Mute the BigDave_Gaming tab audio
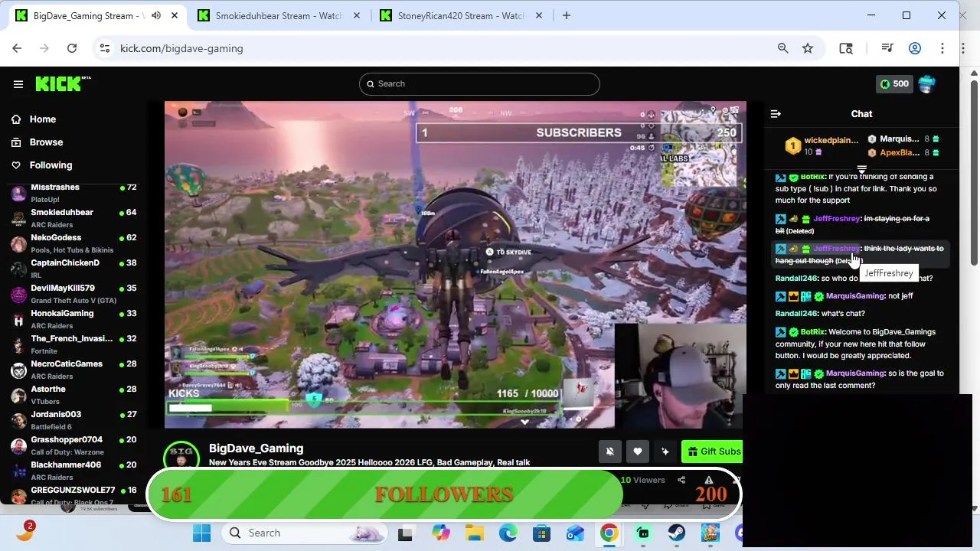The height and width of the screenshot is (551, 980). click(x=156, y=15)
